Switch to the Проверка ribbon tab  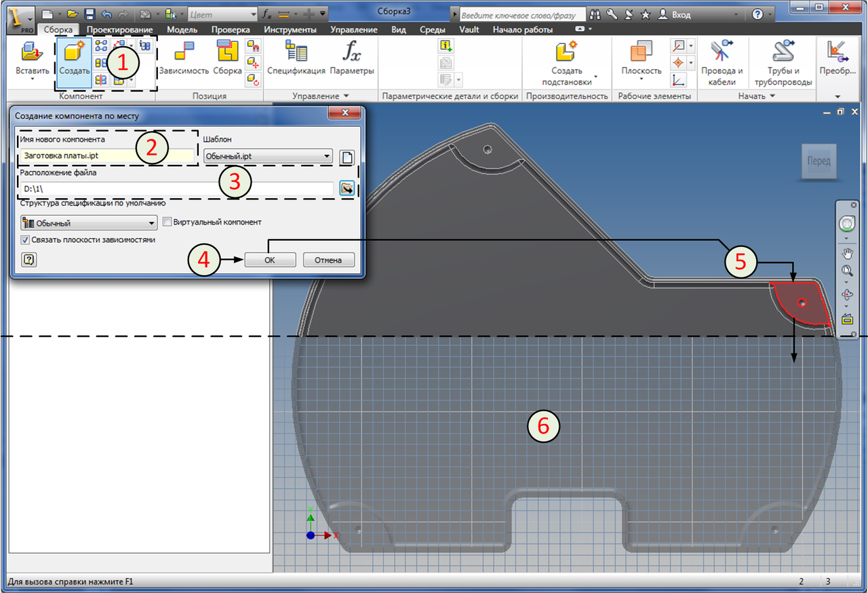pos(230,30)
